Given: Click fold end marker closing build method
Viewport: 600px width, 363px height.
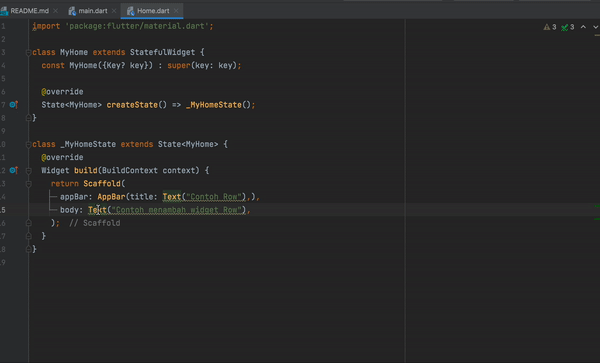Looking at the screenshot, I should [28, 236].
